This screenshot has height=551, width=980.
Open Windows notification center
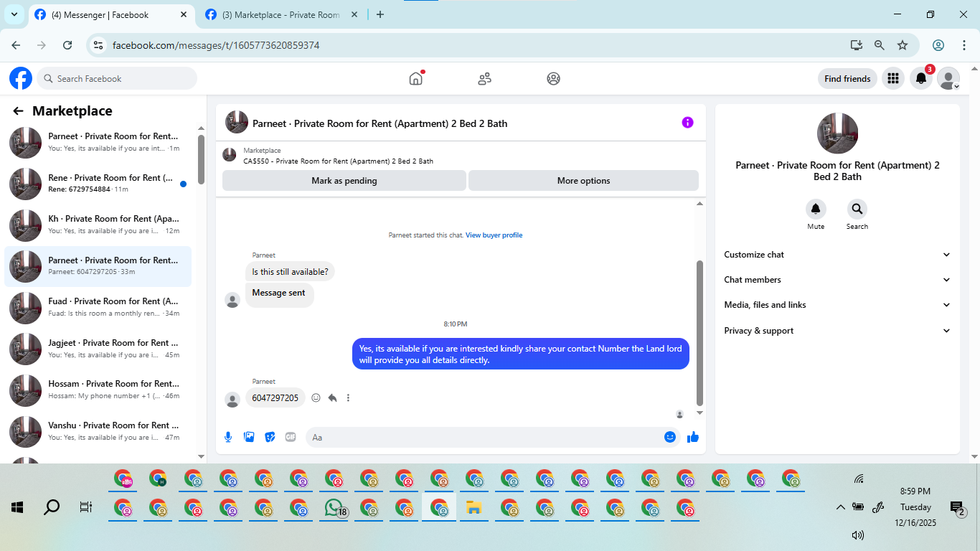[958, 509]
